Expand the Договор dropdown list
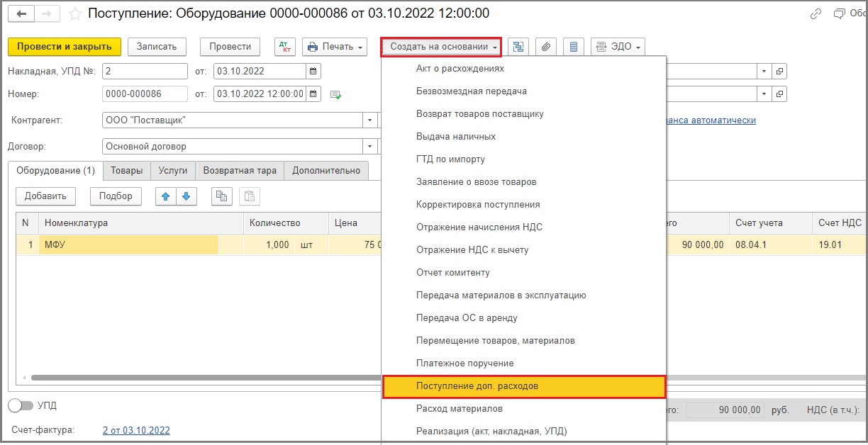This screenshot has width=868, height=445. 369,147
